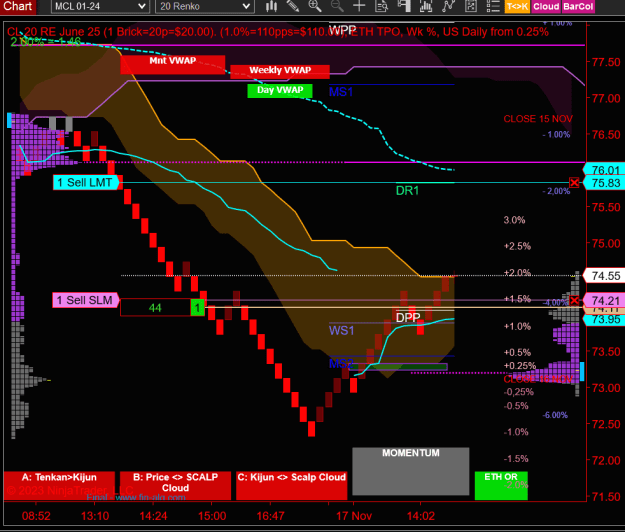
Task: Open the drawing tools pencil icon
Action: 293,6
